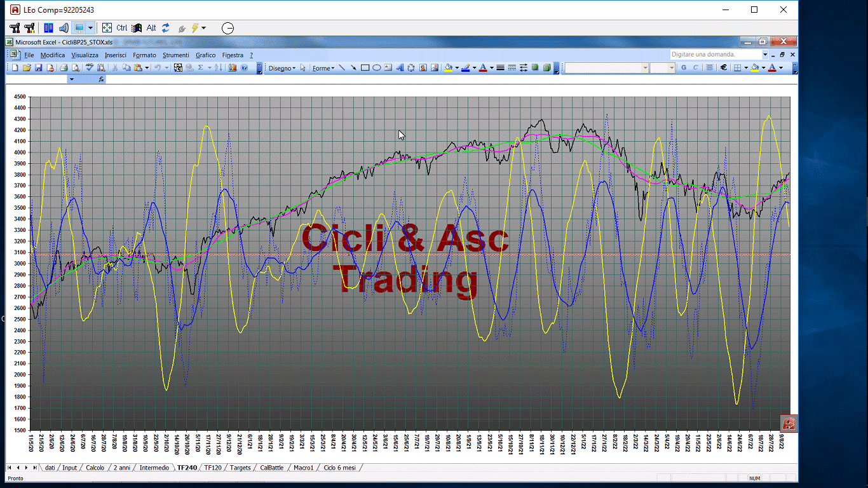Open the Modifica menu
Viewport: 868px width, 488px height.
[53, 55]
